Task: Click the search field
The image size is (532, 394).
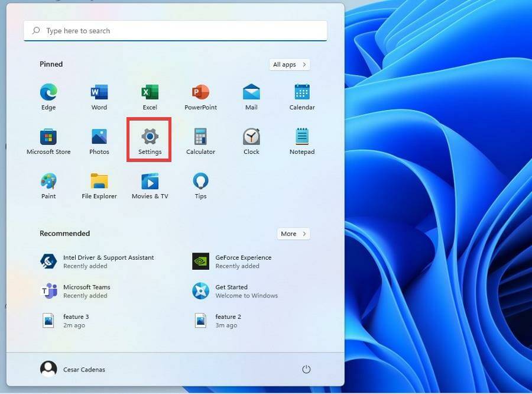Action: tap(175, 30)
